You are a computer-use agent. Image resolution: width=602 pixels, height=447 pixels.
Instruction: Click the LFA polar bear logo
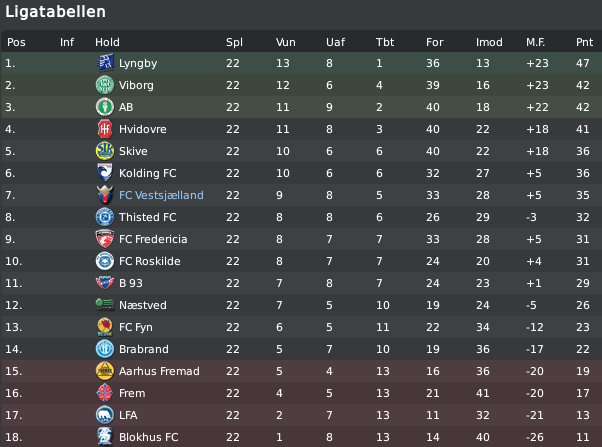105,415
